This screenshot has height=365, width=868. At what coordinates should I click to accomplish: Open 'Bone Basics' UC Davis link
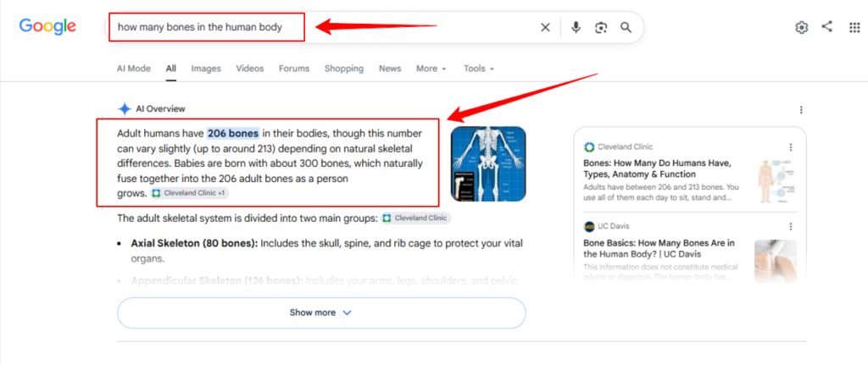(659, 249)
